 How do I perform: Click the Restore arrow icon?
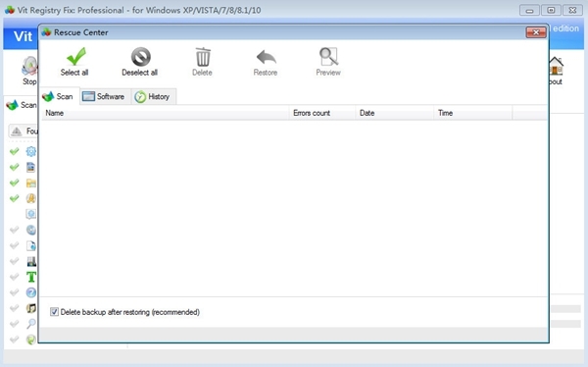[x=267, y=58]
